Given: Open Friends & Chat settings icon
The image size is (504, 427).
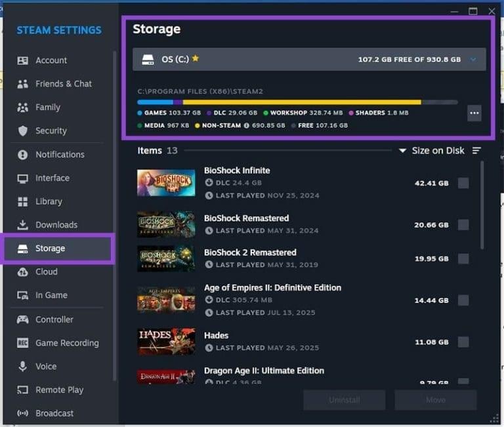Looking at the screenshot, I should pyautogui.click(x=23, y=84).
